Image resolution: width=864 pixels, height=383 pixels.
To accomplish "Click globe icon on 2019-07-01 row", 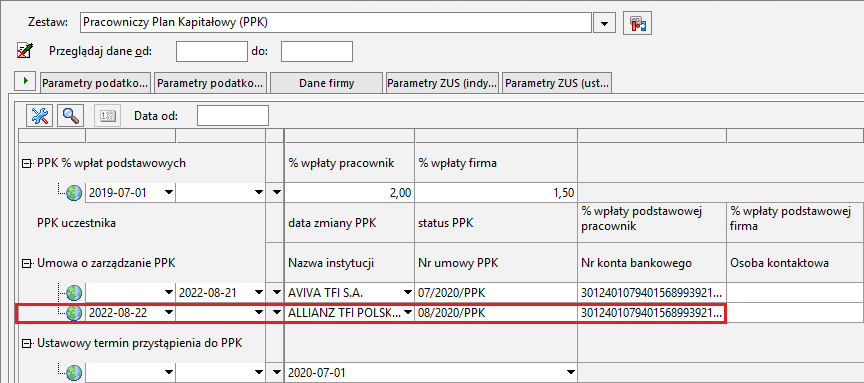I will [73, 192].
